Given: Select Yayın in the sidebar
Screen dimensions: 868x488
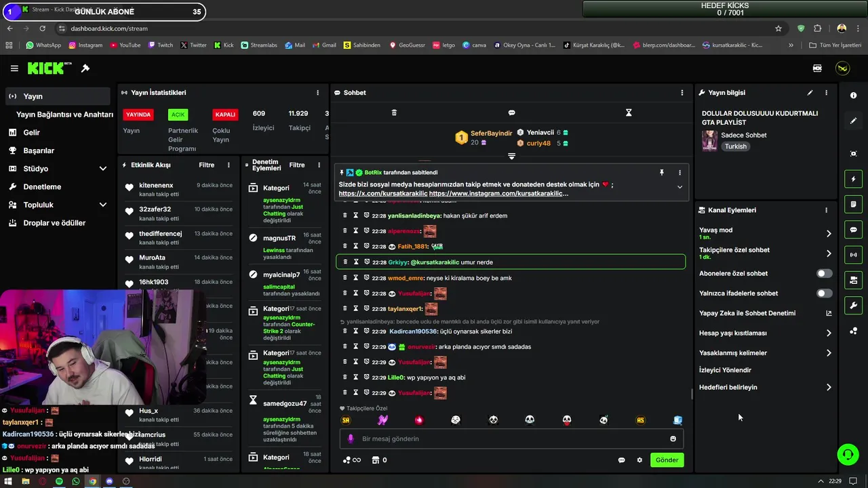Looking at the screenshot, I should coord(58,96).
